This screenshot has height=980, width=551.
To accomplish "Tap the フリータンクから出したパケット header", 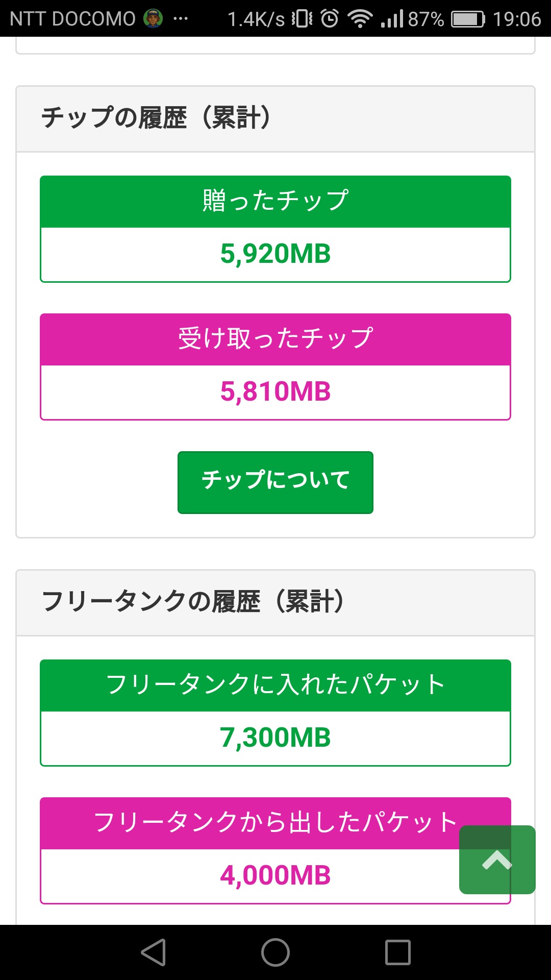I will click(x=275, y=823).
